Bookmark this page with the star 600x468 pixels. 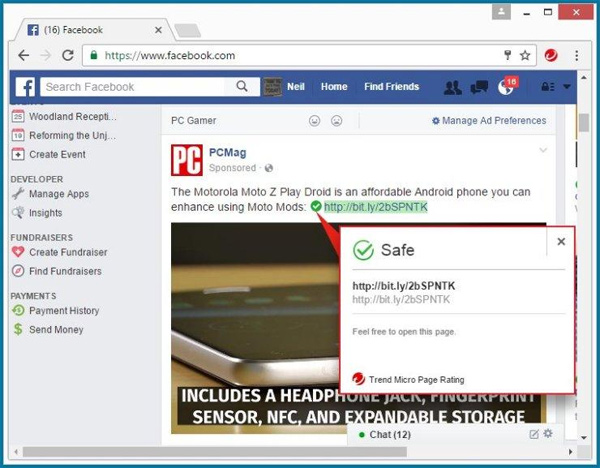525,55
